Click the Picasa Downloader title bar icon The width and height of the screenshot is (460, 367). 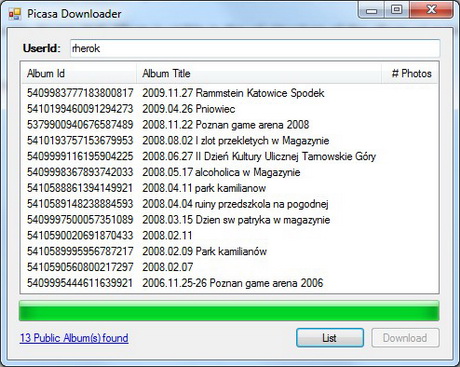click(14, 14)
